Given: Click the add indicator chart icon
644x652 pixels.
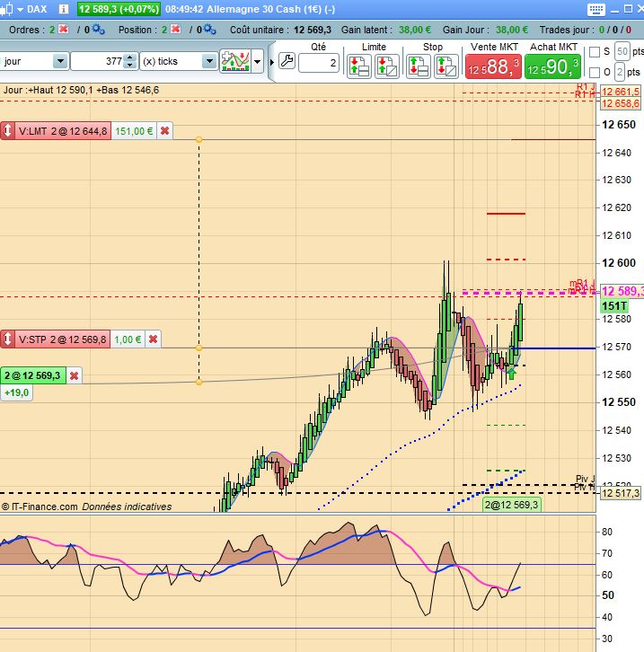Looking at the screenshot, I should coord(235,61).
